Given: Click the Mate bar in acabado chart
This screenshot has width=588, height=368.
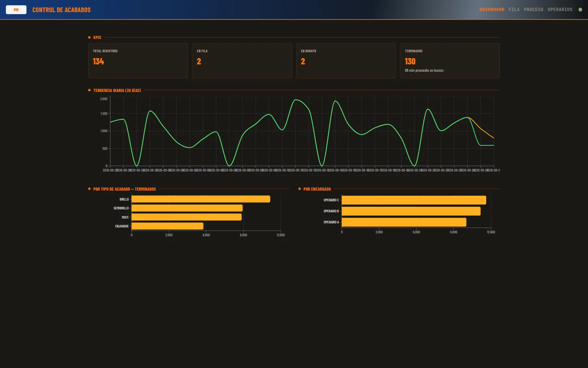Looking at the screenshot, I should (187, 217).
